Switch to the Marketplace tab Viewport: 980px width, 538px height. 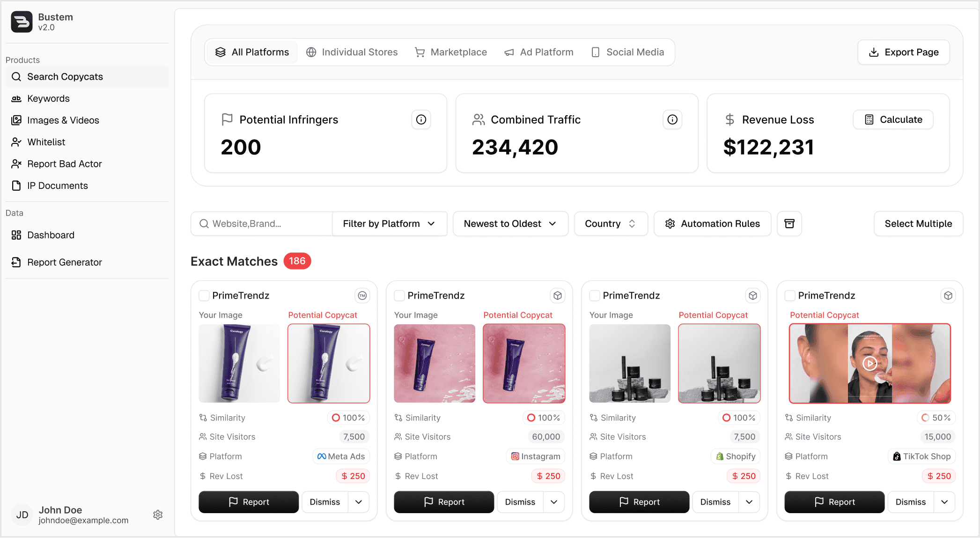click(x=450, y=52)
